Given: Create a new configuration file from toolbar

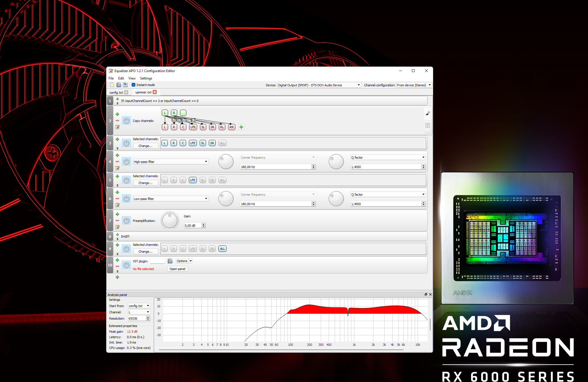Looking at the screenshot, I should (x=112, y=85).
